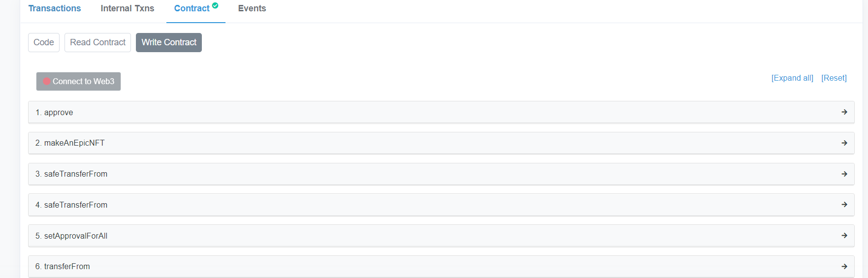Click the red status dot on Connect to Web3
Viewport: 868px width, 278px height.
[x=47, y=81]
